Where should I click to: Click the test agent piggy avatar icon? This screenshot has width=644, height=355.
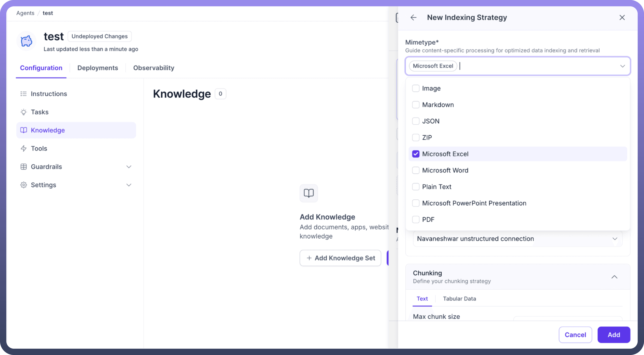[x=27, y=41]
